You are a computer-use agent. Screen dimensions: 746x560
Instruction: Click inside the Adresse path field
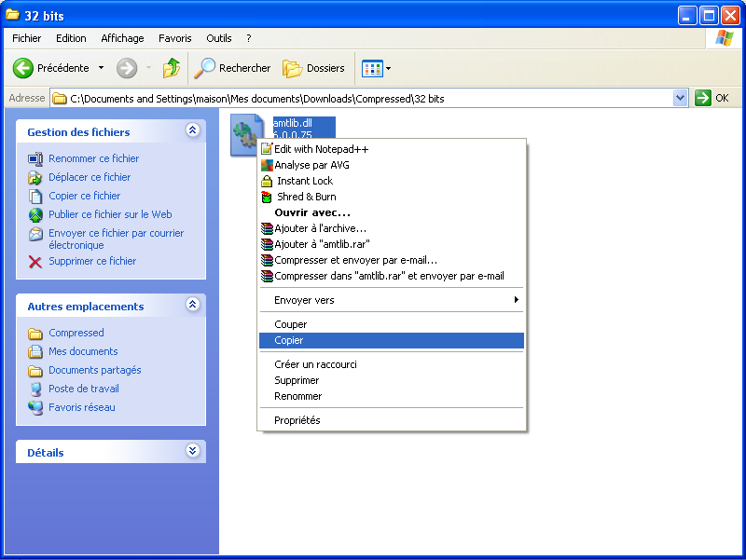click(373, 97)
